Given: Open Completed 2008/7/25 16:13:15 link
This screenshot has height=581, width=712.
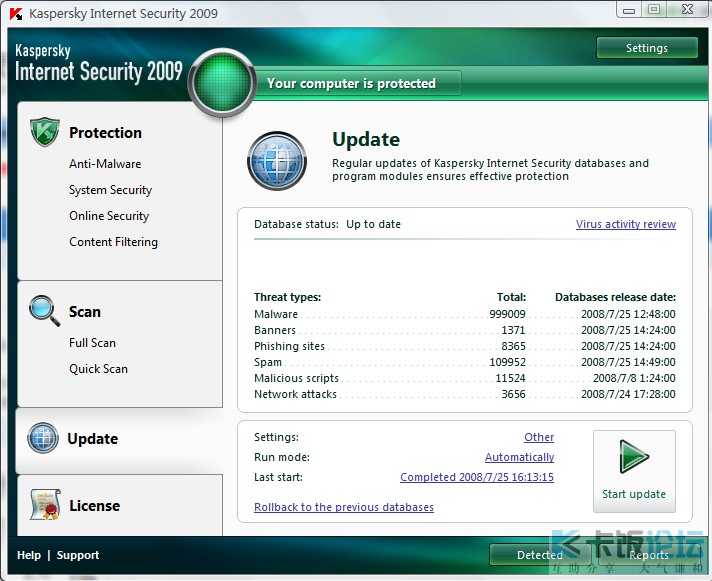Looking at the screenshot, I should tap(477, 477).
